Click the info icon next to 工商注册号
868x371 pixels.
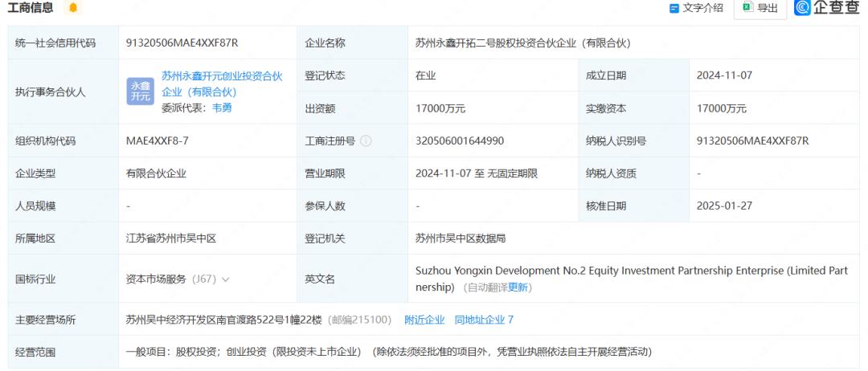[366, 141]
